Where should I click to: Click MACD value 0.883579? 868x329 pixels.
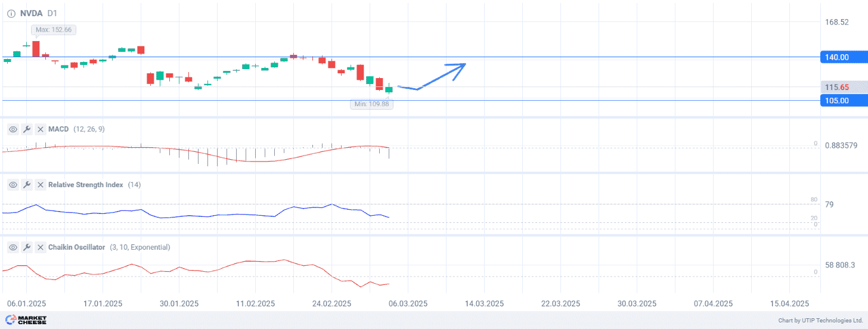tap(841, 145)
